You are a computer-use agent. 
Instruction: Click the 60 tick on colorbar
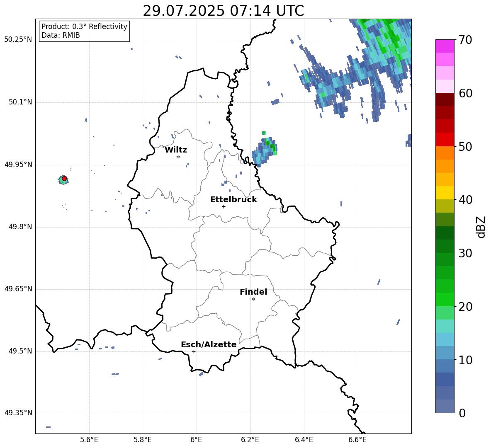tap(465, 93)
